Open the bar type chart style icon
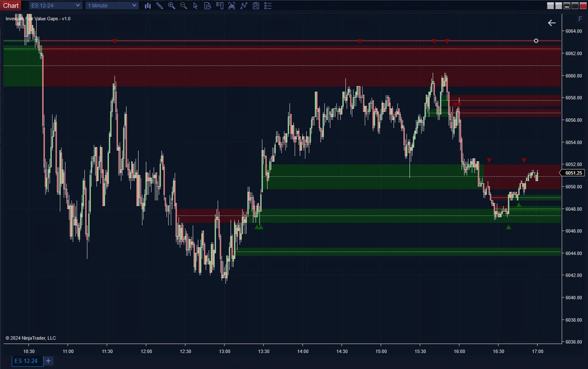 pyautogui.click(x=147, y=6)
